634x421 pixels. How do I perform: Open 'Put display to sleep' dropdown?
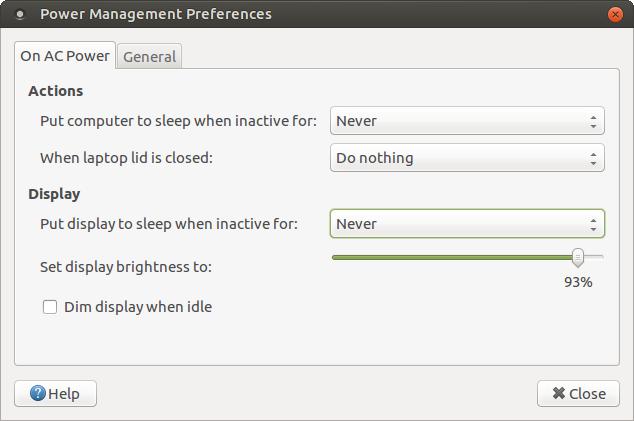[x=467, y=224]
